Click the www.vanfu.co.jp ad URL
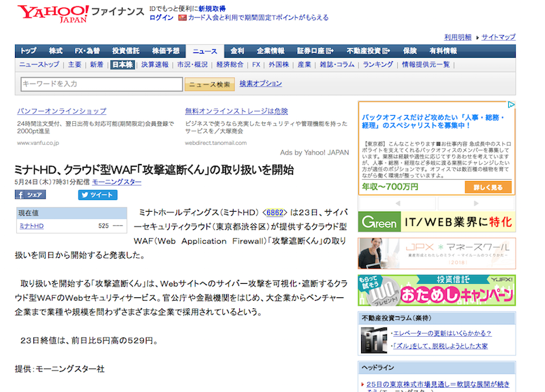 pyautogui.click(x=38, y=143)
